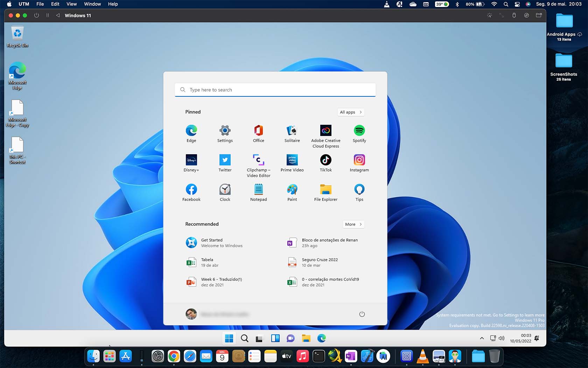Focus the Type here to search field
This screenshot has width=588, height=368.
[275, 90]
